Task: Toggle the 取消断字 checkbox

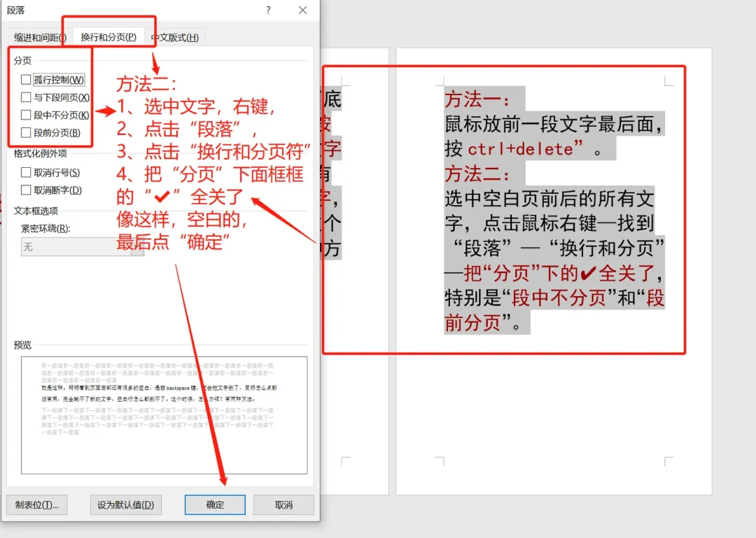Action: (26, 190)
